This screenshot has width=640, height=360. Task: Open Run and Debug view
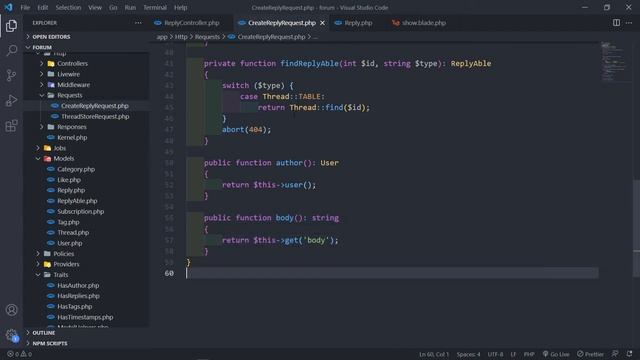pyautogui.click(x=11, y=100)
